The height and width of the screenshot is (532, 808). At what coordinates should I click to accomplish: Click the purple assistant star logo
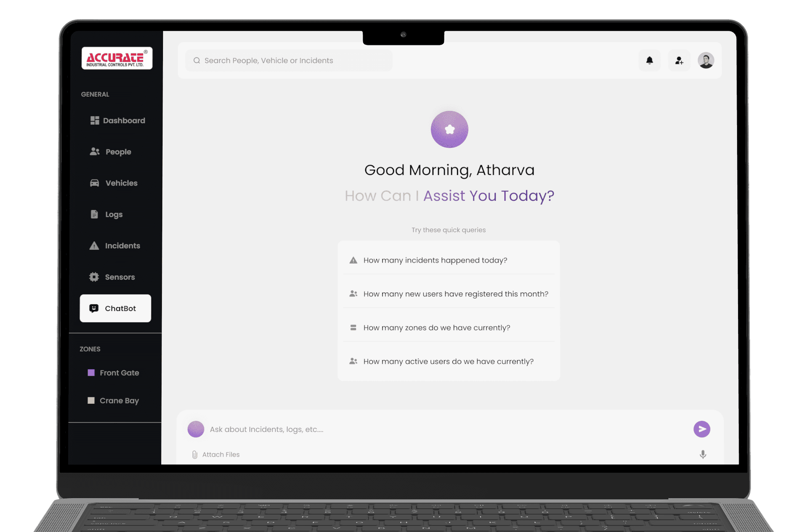click(449, 129)
